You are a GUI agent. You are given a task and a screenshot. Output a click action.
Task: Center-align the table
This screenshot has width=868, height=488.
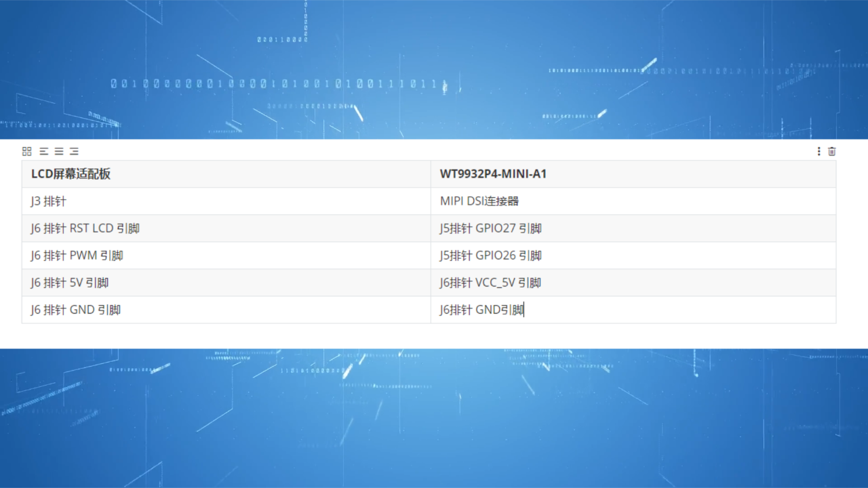pyautogui.click(x=59, y=151)
